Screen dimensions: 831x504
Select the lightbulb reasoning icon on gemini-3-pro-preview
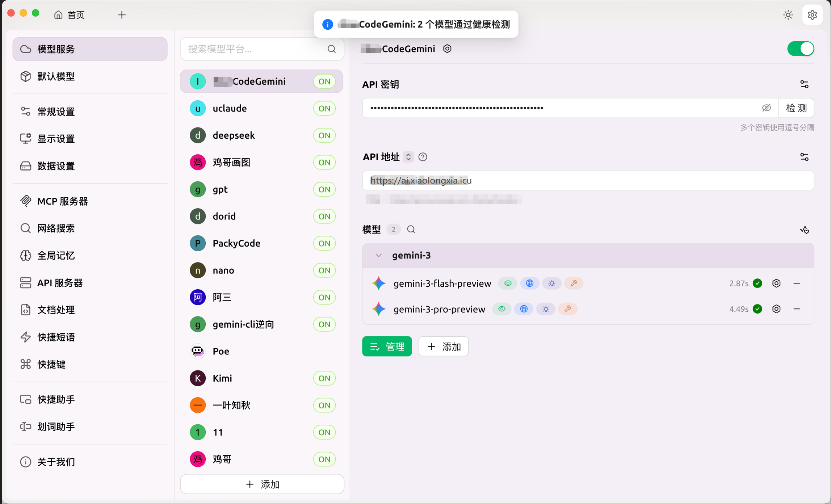(546, 309)
